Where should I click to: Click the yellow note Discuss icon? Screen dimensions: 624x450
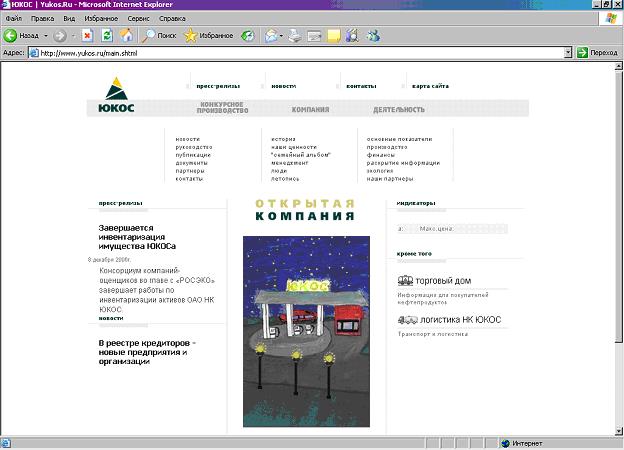pyautogui.click(x=333, y=36)
